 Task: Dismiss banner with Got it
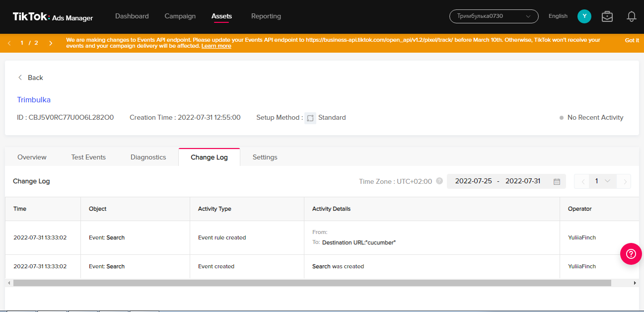click(x=632, y=41)
